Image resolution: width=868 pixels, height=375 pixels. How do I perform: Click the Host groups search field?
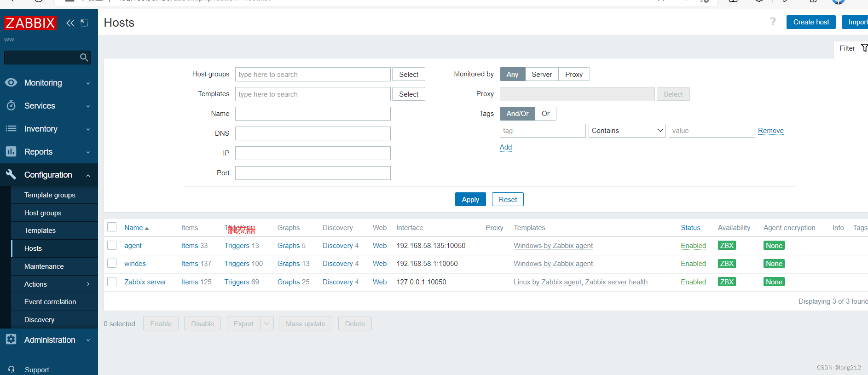(x=313, y=74)
